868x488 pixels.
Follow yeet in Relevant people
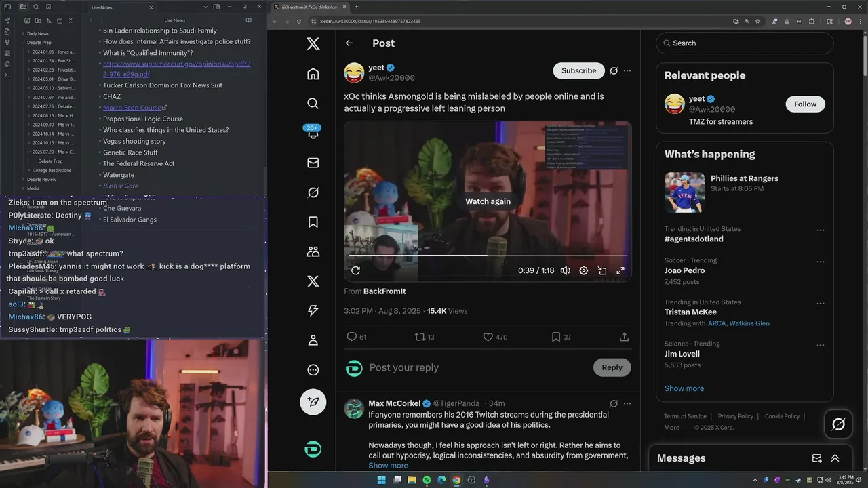805,104
